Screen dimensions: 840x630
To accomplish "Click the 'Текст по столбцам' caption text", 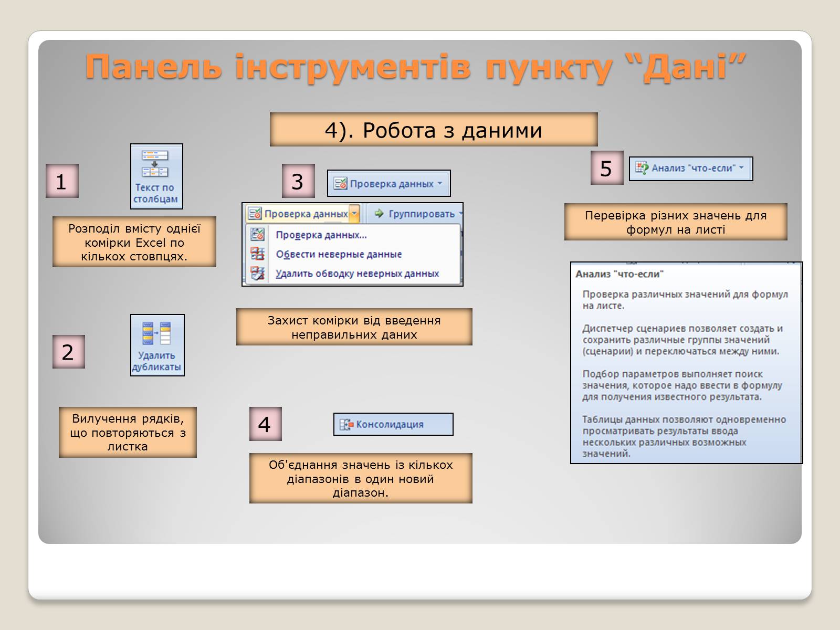I will coord(155,193).
